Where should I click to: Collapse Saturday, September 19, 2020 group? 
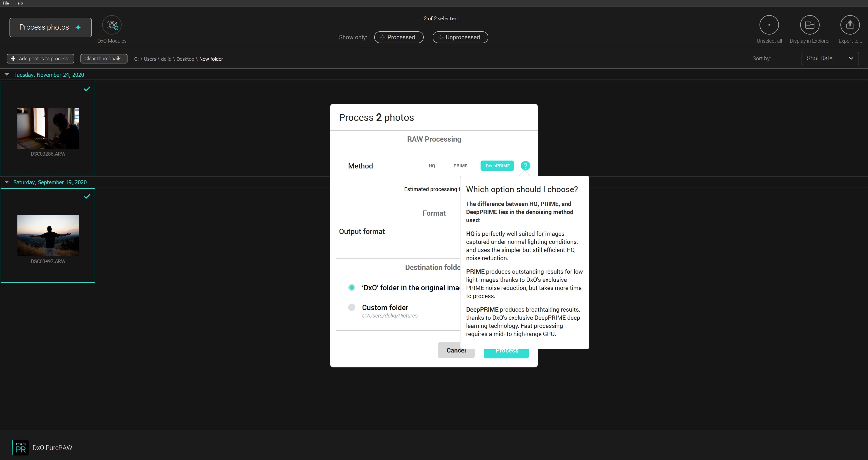point(7,182)
